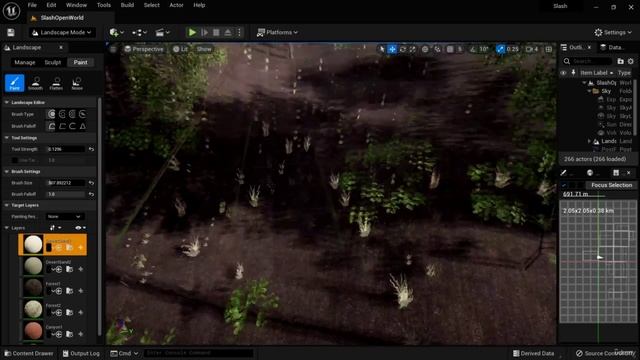Open the viewport hamburger options menu
This screenshot has width=640, height=360.
[x=113, y=49]
